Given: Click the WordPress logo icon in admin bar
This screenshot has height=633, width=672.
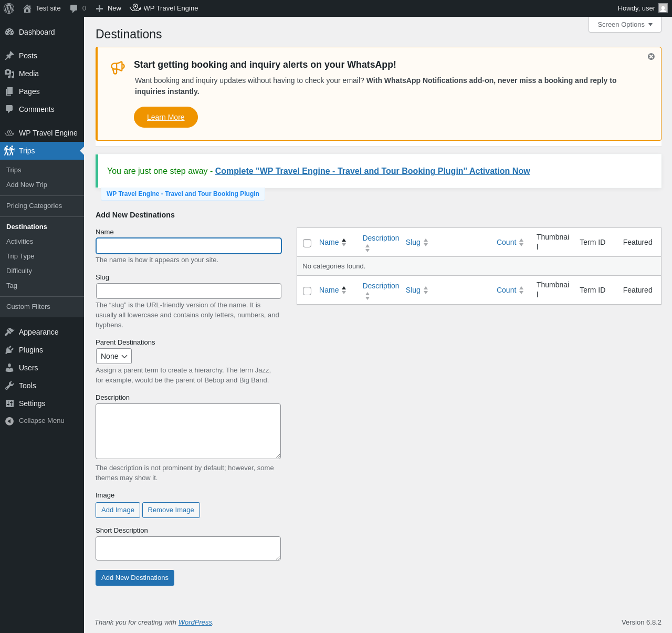Looking at the screenshot, I should tap(9, 8).
